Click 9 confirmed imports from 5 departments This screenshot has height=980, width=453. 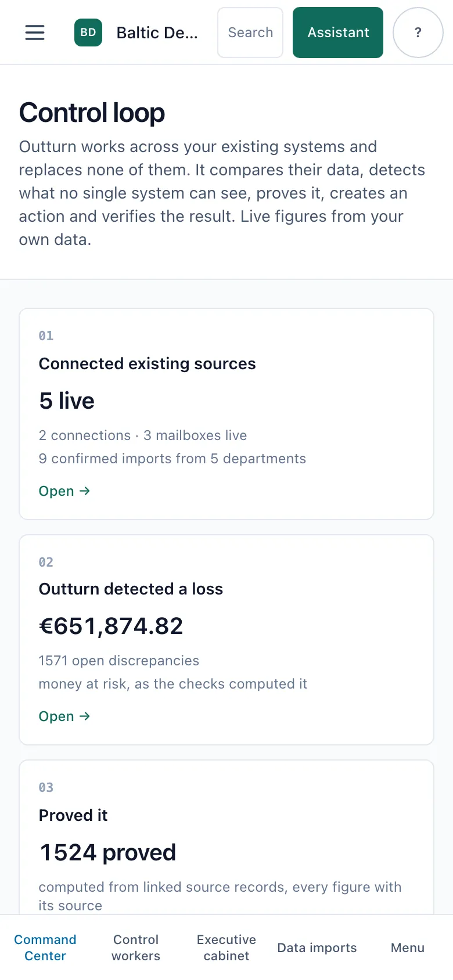[172, 459]
